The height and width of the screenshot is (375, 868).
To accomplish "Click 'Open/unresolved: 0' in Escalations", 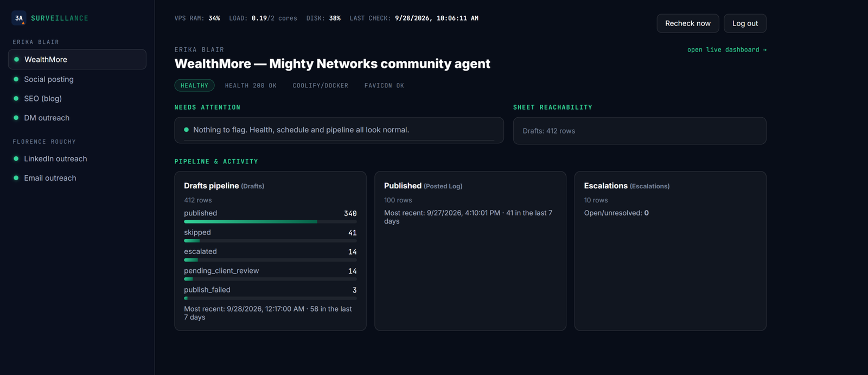I will click(x=616, y=213).
